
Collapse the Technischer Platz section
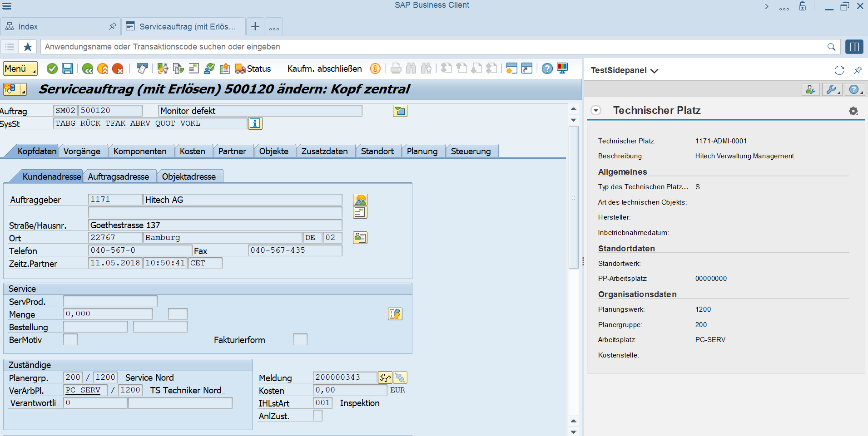pos(596,110)
